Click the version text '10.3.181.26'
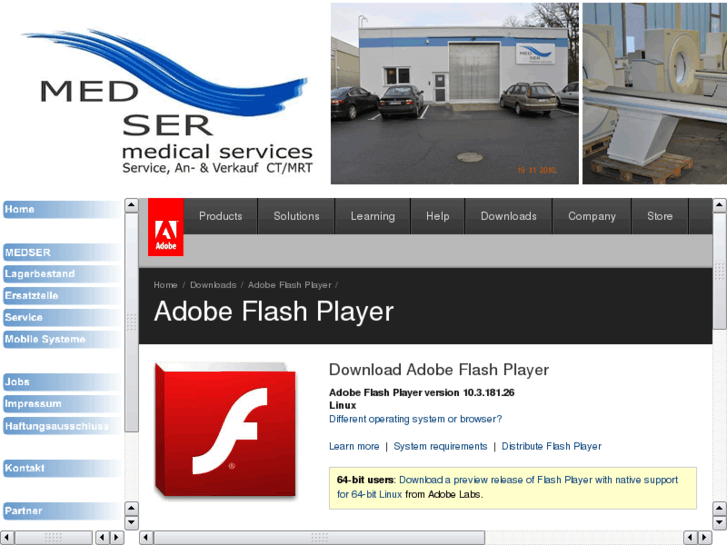The height and width of the screenshot is (545, 727). coord(489,392)
